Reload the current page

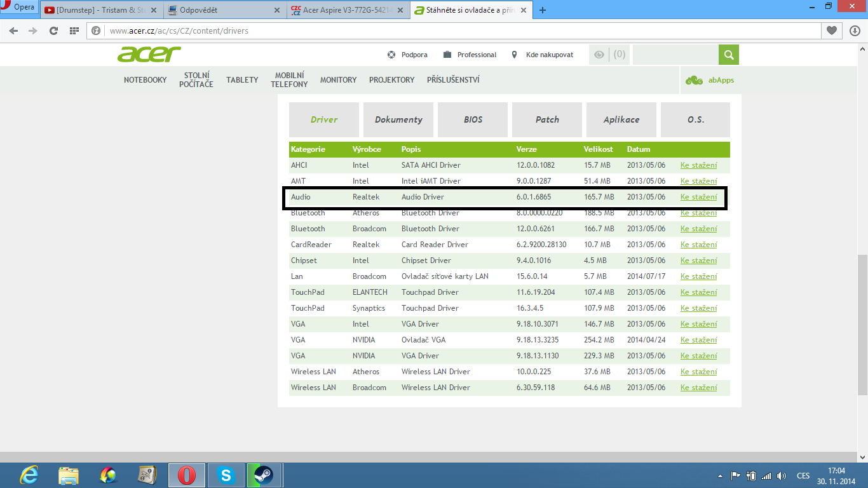[53, 30]
